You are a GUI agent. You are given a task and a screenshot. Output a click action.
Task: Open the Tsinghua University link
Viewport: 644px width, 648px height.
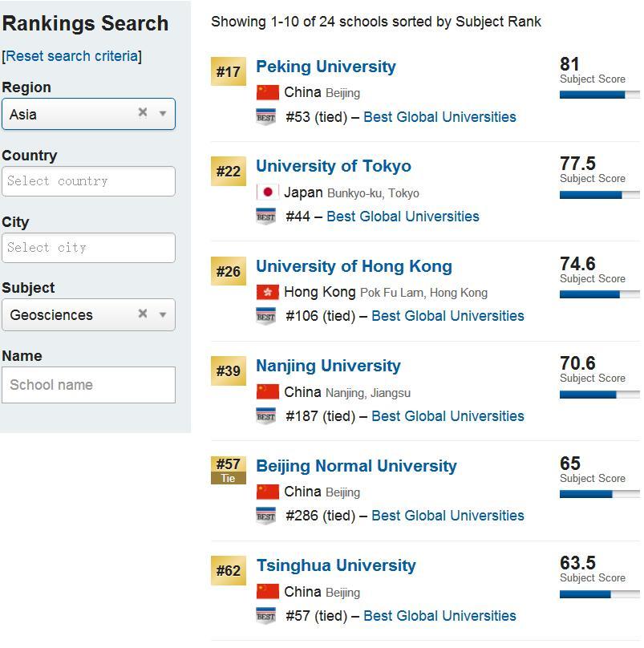[x=336, y=565]
